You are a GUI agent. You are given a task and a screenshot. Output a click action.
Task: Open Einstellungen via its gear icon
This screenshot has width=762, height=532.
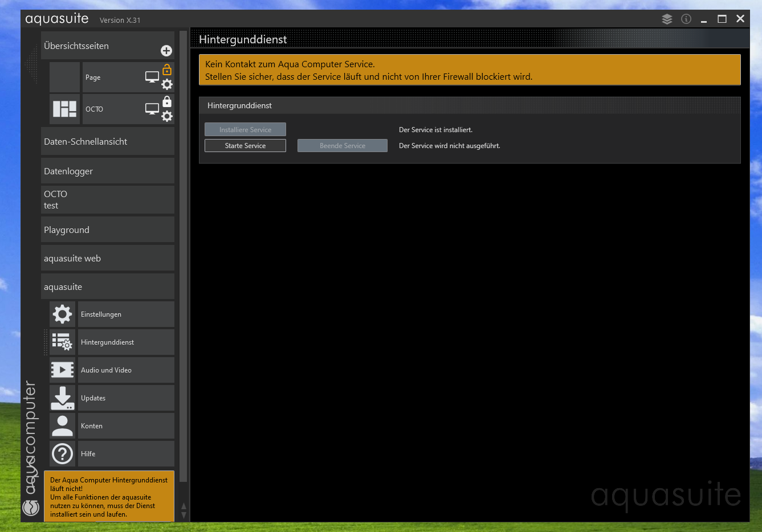click(x=62, y=314)
